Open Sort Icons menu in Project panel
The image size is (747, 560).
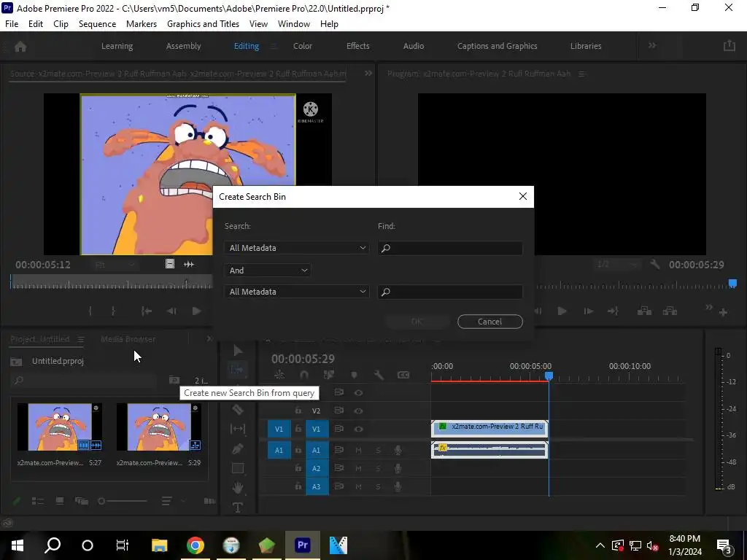(166, 501)
